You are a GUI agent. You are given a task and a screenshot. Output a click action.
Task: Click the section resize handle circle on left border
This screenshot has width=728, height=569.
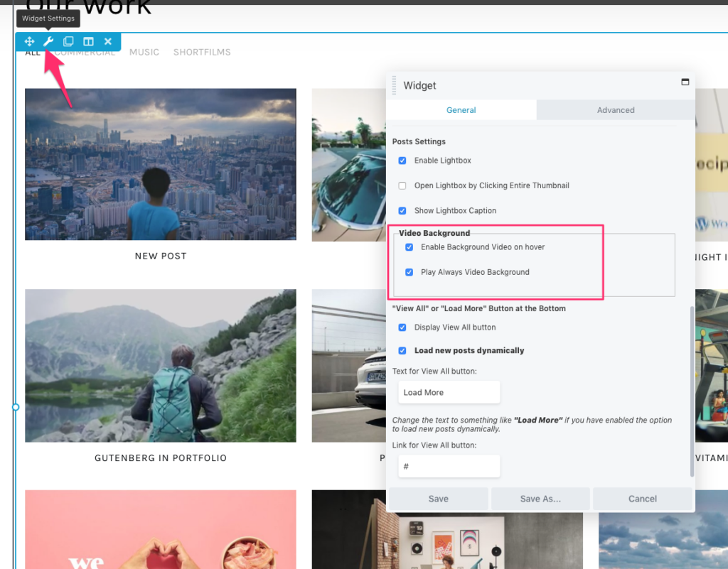pos(16,407)
